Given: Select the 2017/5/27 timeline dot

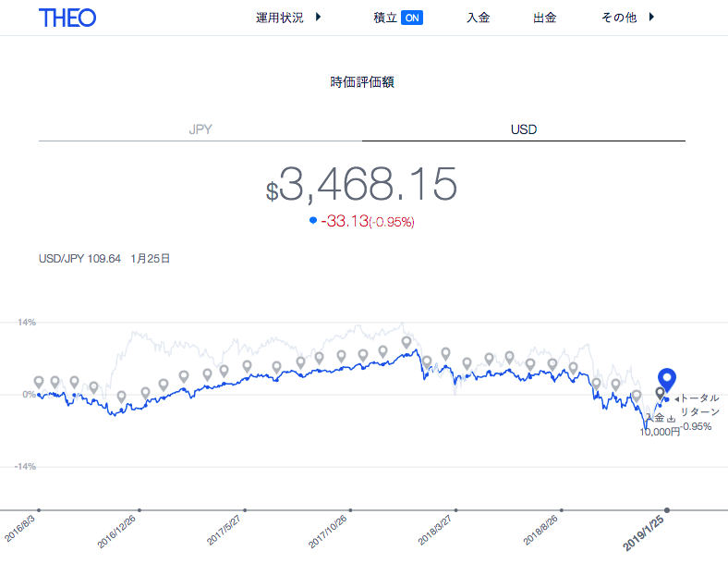Looking at the screenshot, I should tap(245, 510).
